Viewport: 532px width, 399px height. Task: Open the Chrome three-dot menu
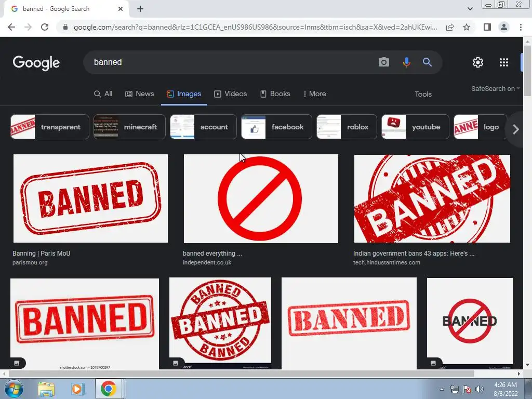point(521,27)
